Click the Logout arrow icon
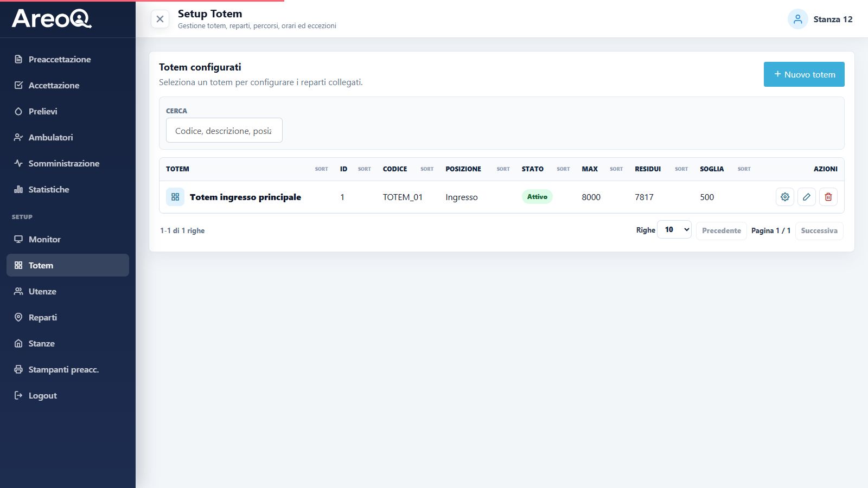 (18, 395)
